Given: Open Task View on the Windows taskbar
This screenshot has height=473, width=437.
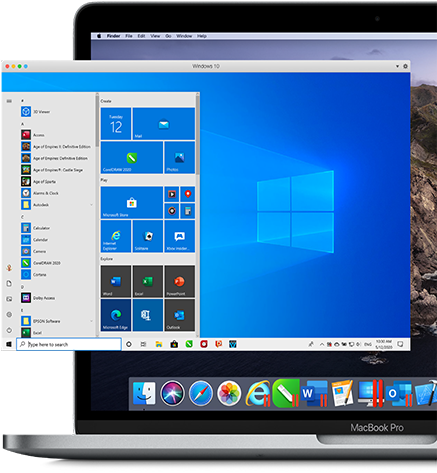Looking at the screenshot, I should pos(143,344).
